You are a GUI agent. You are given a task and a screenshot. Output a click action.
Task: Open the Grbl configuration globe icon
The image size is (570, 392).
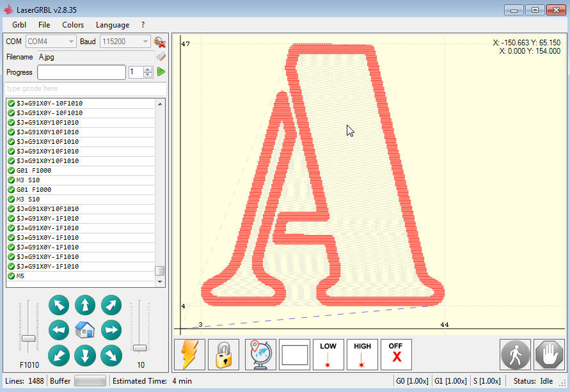260,354
